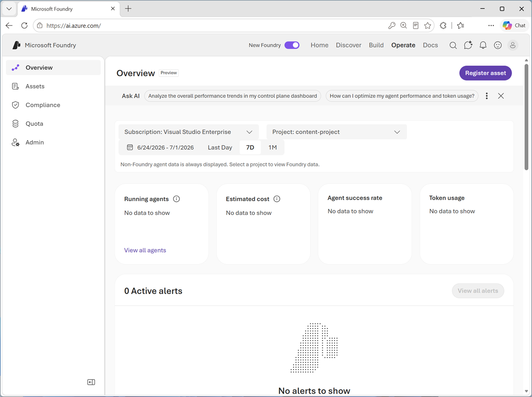Close the Ask AI suggestion bar
Image resolution: width=532 pixels, height=397 pixels.
501,96
